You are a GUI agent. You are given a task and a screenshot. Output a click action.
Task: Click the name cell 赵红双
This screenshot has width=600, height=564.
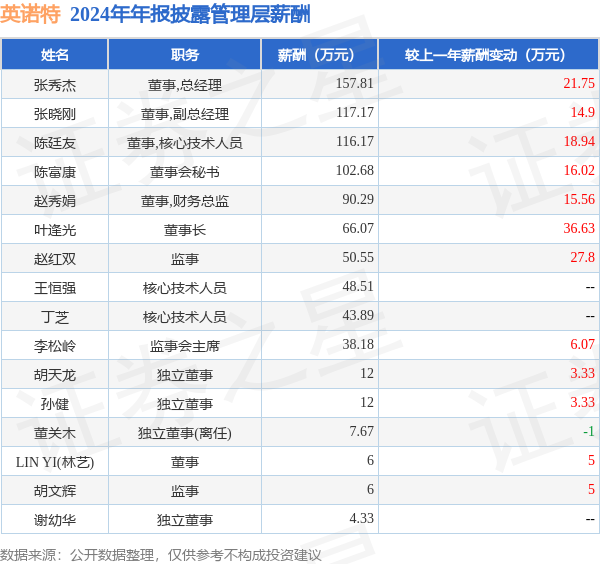pos(55,259)
